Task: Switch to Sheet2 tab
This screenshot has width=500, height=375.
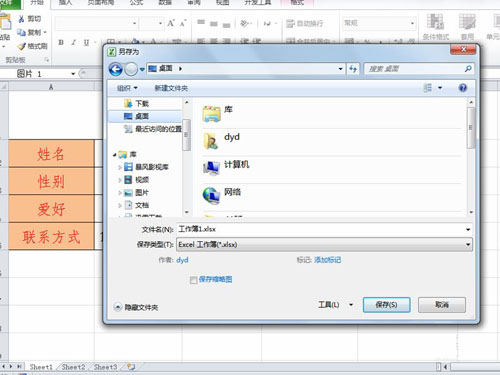Action: (x=73, y=367)
